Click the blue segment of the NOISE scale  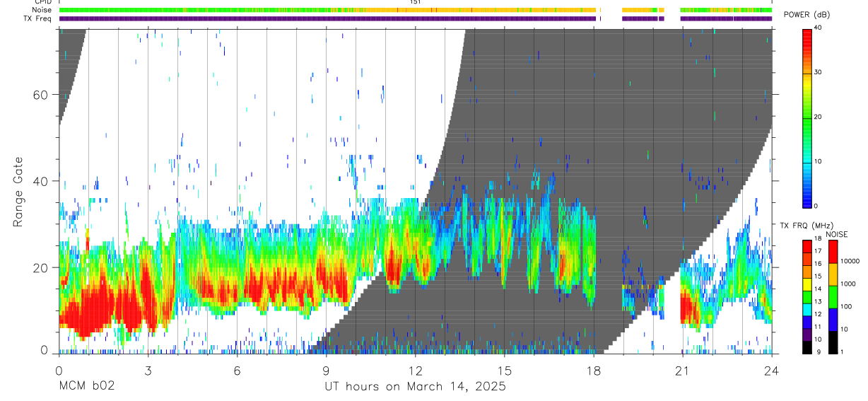click(833, 318)
